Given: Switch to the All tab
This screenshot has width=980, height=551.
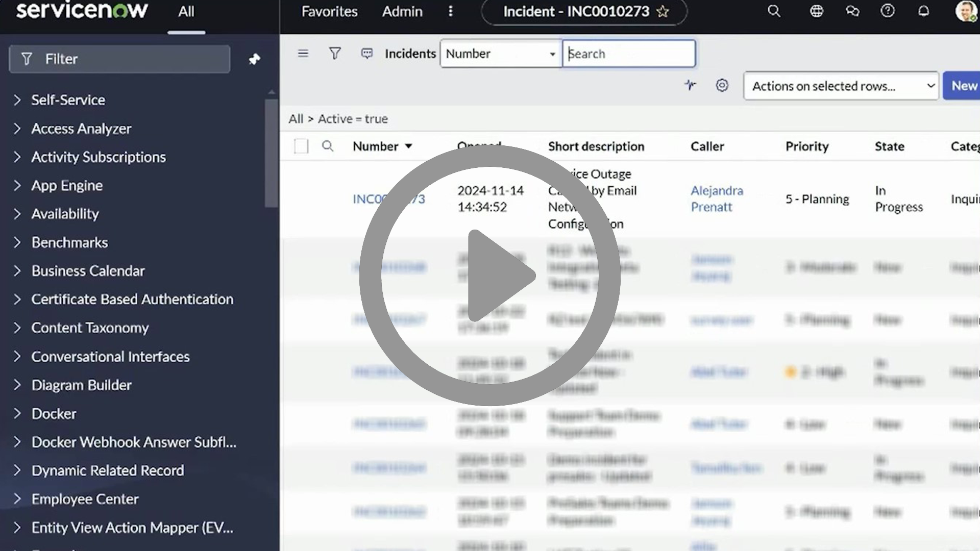Looking at the screenshot, I should coord(186,11).
